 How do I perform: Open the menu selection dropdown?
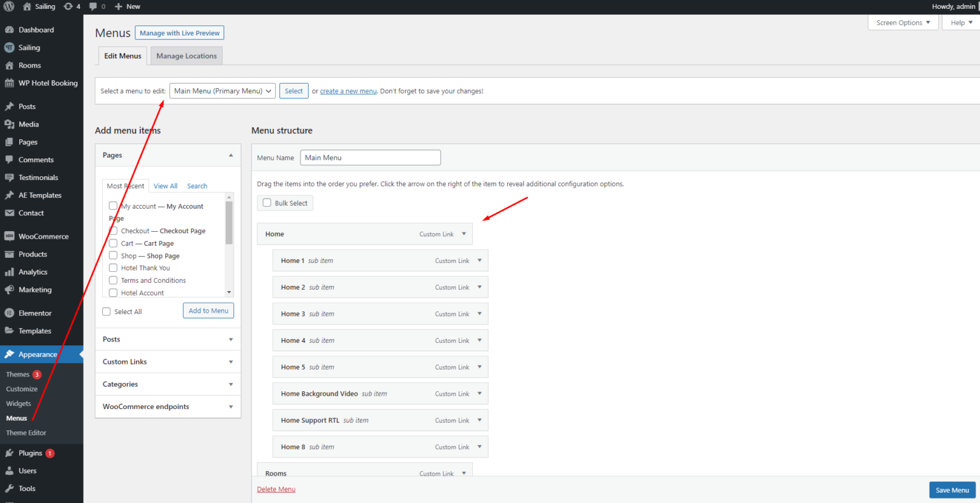click(x=222, y=91)
